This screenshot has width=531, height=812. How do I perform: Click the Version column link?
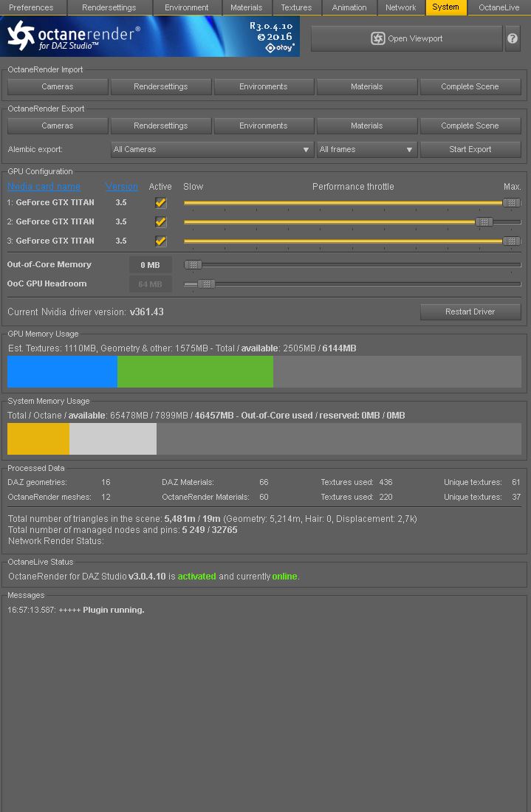point(121,187)
